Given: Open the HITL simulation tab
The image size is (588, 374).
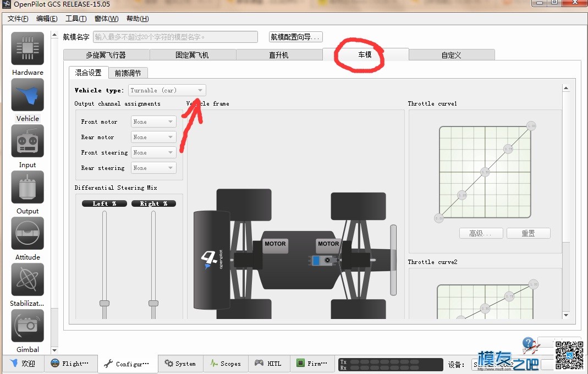Looking at the screenshot, I should tap(268, 364).
